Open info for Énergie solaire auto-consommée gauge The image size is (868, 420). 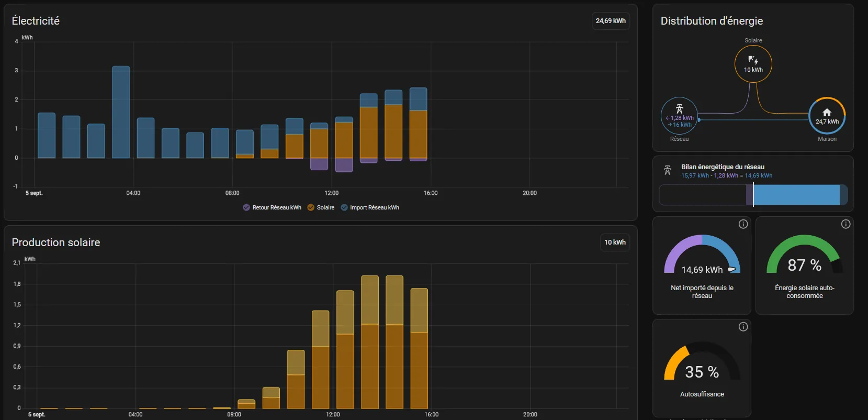coord(846,224)
